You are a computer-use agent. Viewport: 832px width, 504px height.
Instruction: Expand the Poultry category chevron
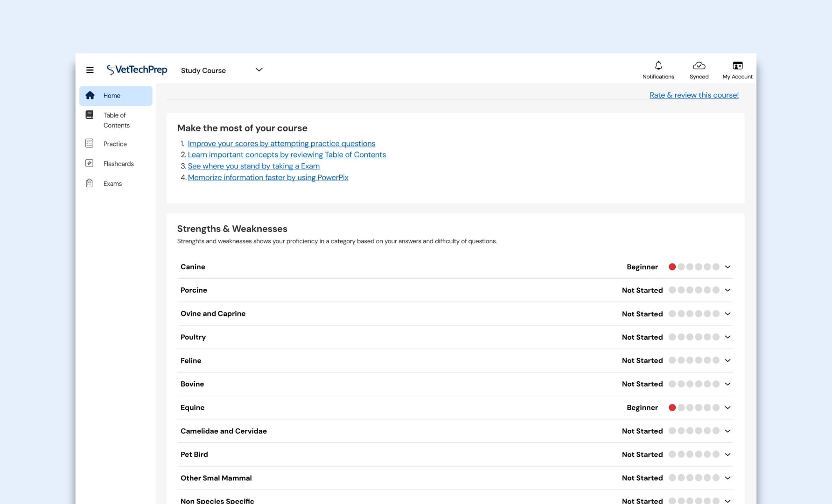(727, 337)
